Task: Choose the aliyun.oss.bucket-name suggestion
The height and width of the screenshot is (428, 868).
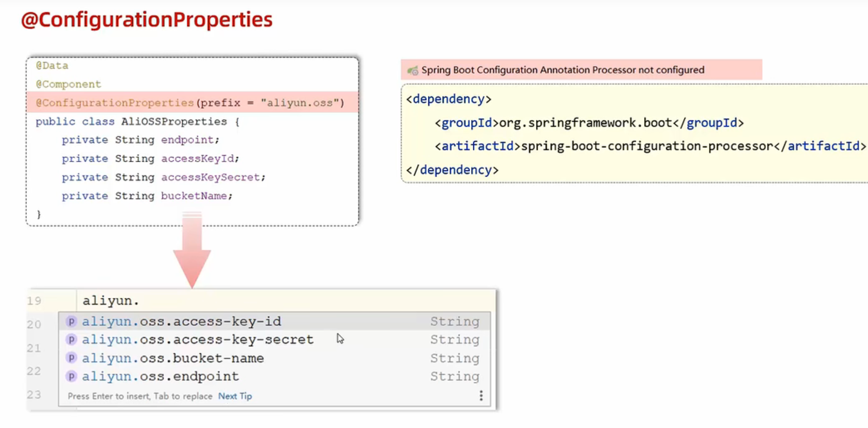Action: [x=173, y=358]
